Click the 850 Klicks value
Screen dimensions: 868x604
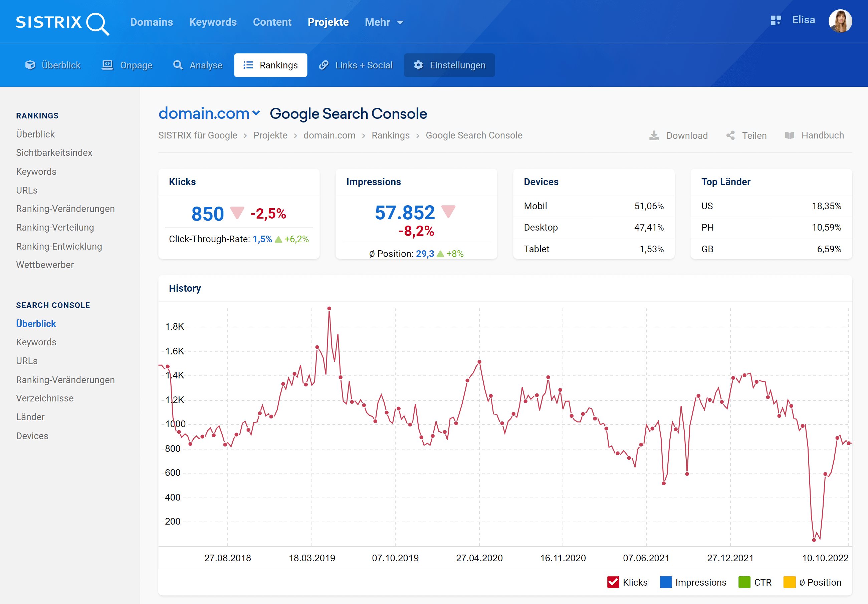point(208,214)
